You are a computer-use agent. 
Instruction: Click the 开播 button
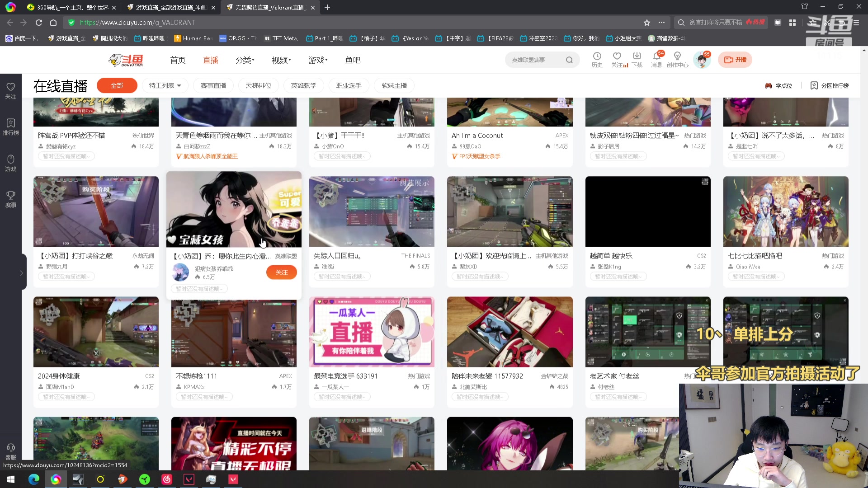735,60
